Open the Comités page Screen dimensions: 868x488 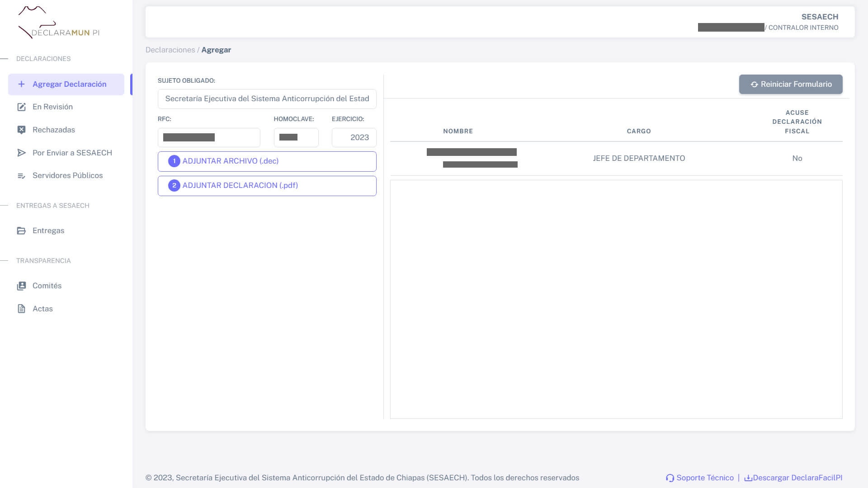coord(66,286)
